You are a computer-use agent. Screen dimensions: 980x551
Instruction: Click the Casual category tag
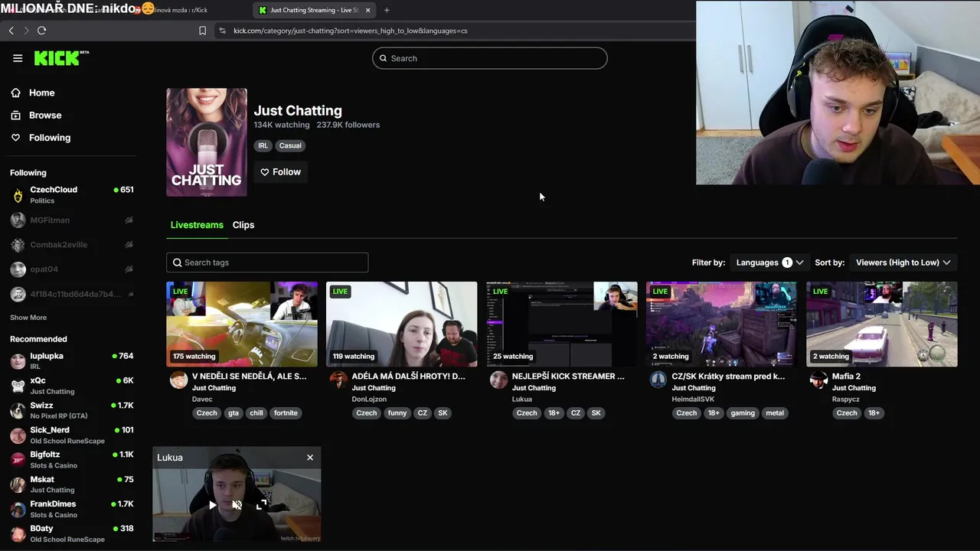pyautogui.click(x=290, y=145)
